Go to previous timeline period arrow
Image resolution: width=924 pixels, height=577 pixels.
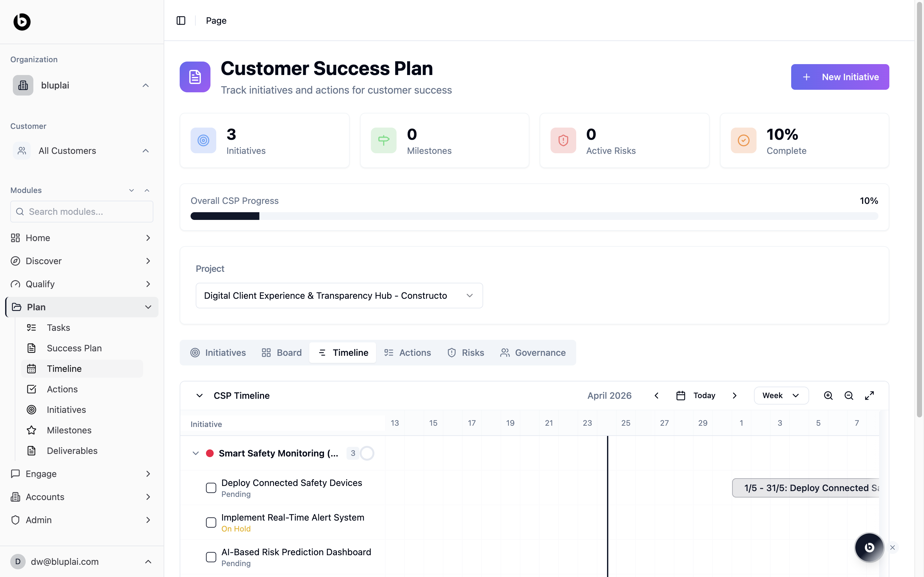tap(656, 396)
